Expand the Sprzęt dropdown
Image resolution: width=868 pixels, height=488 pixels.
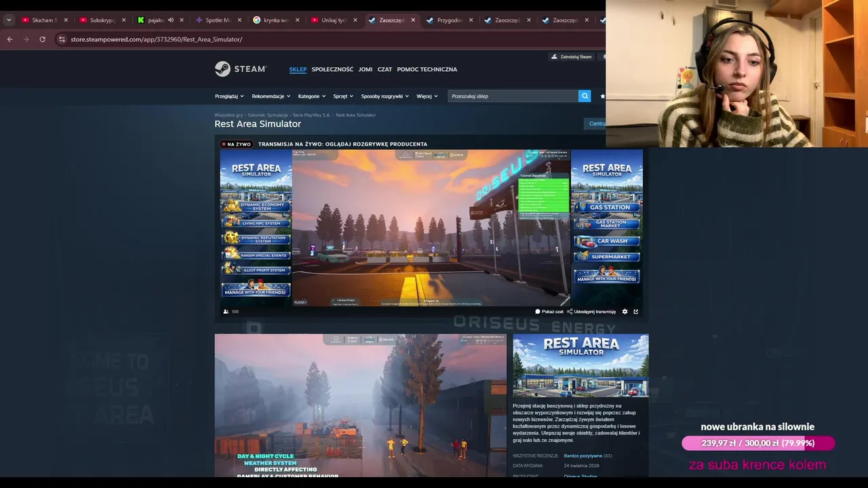click(x=343, y=96)
